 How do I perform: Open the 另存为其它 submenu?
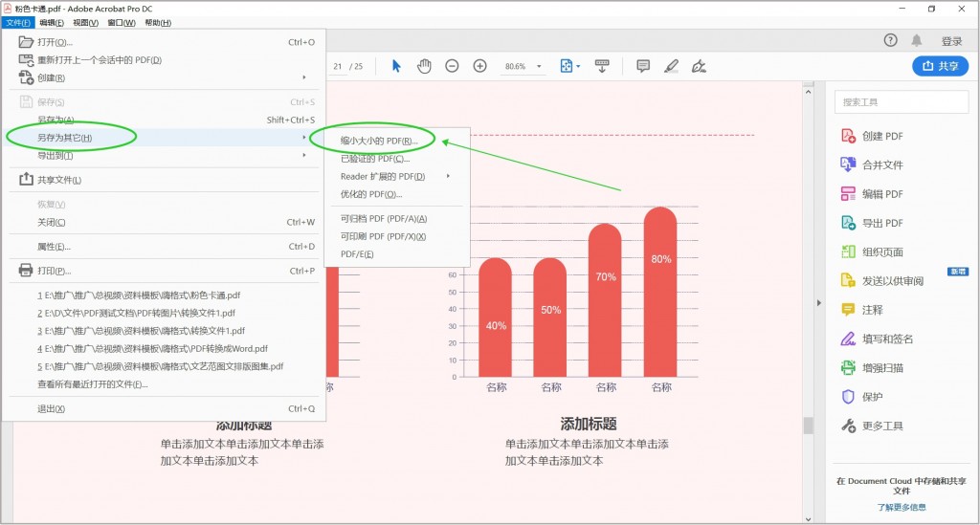165,138
